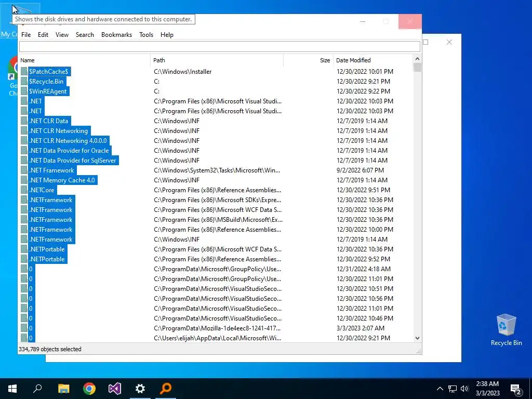Viewport: 532px width, 399px height.
Task: Open the Recycle Bin desktop icon
Action: (x=506, y=329)
